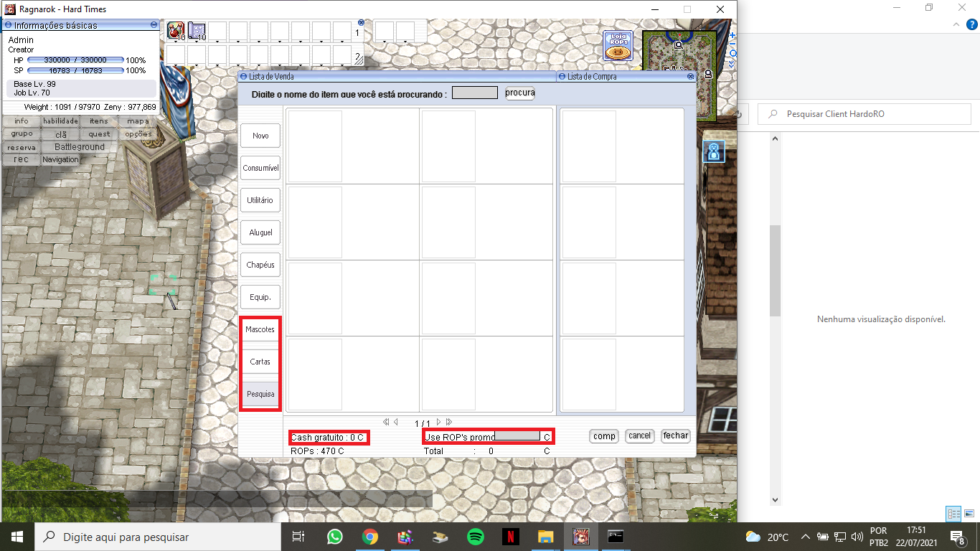Click the minimap magnifier search icon
Screen dimensions: 980x551
click(x=732, y=53)
